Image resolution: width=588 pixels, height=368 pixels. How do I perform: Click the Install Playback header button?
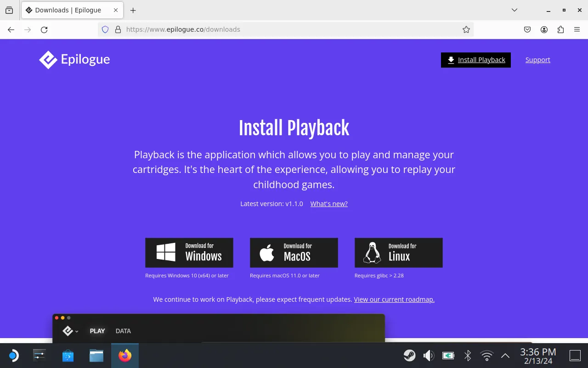[475, 60]
